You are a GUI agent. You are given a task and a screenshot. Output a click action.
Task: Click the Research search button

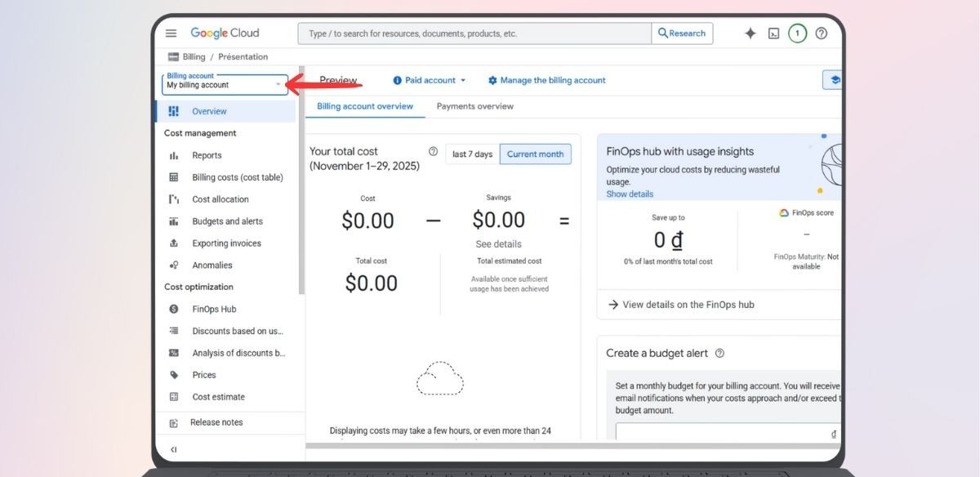(x=682, y=33)
